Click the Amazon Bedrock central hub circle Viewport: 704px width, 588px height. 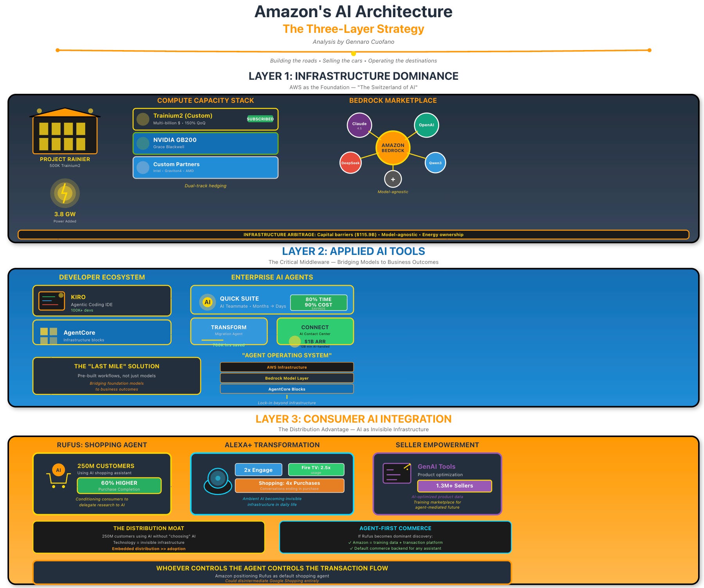pyautogui.click(x=393, y=148)
